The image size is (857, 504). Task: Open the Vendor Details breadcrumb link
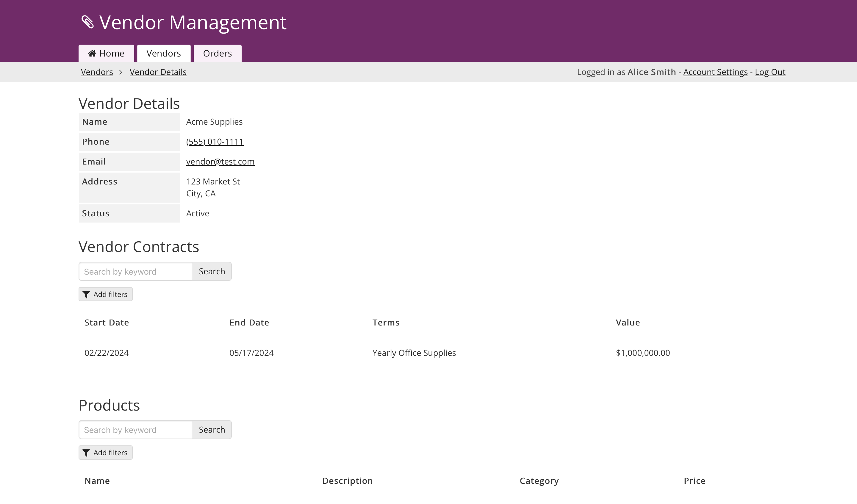158,72
